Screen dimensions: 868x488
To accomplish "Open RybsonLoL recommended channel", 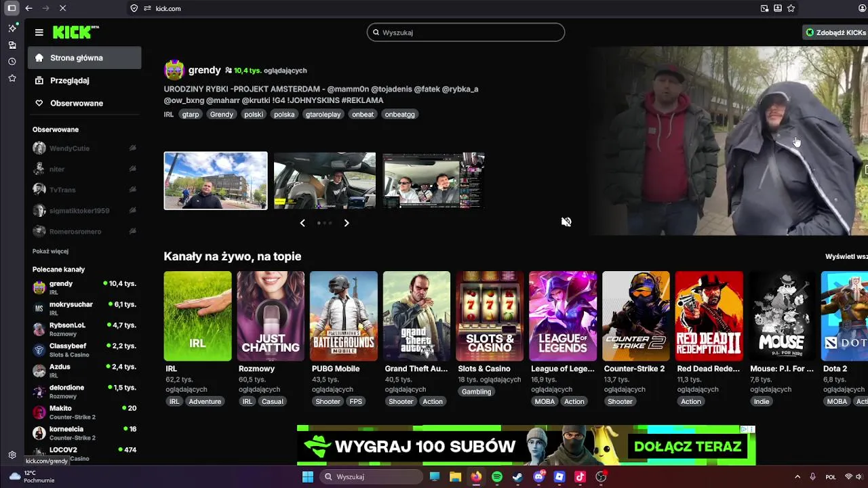I will [85, 329].
